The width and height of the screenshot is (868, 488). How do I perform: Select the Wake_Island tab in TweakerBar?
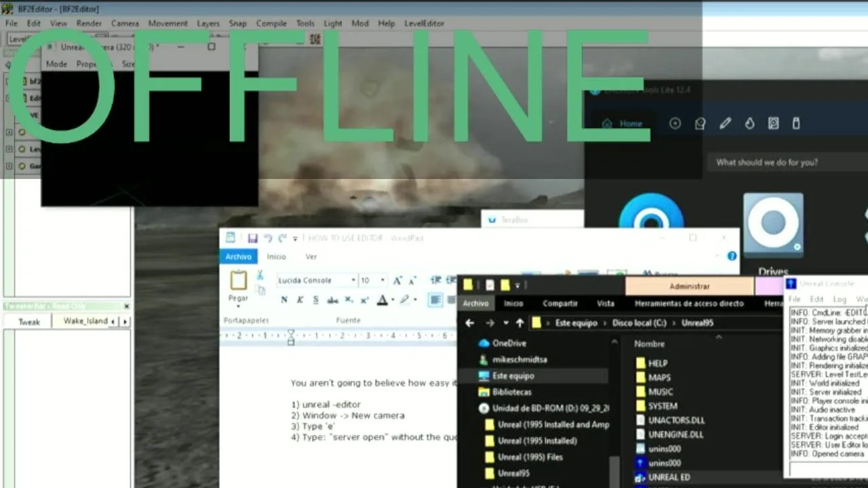tap(85, 321)
